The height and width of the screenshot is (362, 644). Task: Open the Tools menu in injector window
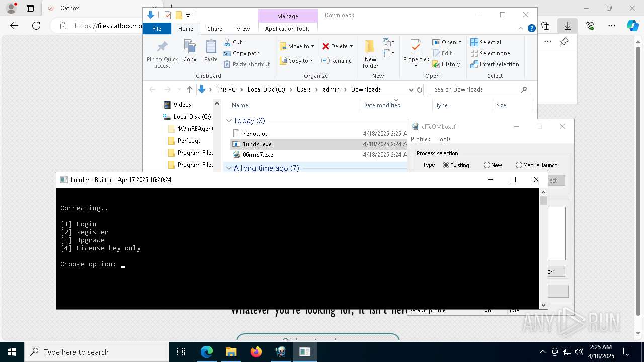click(444, 139)
